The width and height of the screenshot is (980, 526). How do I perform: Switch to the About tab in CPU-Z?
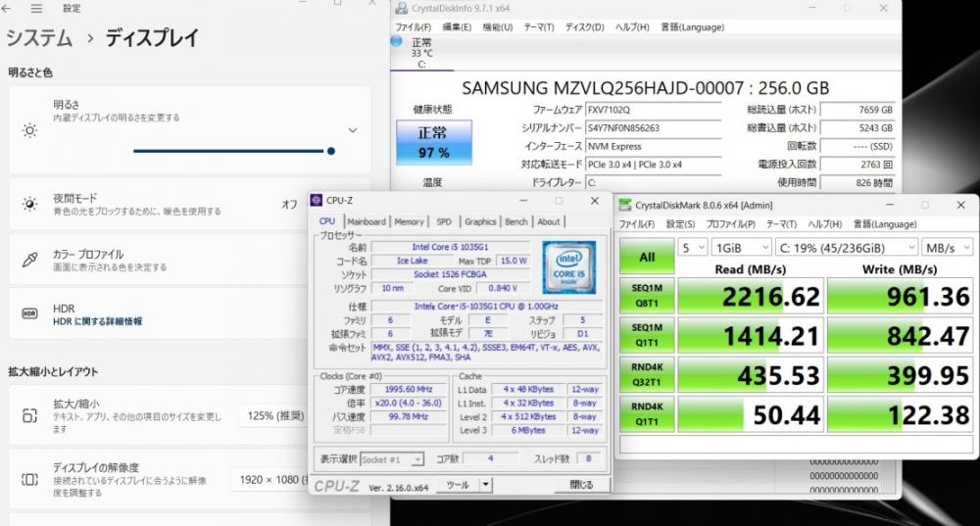[x=549, y=221]
